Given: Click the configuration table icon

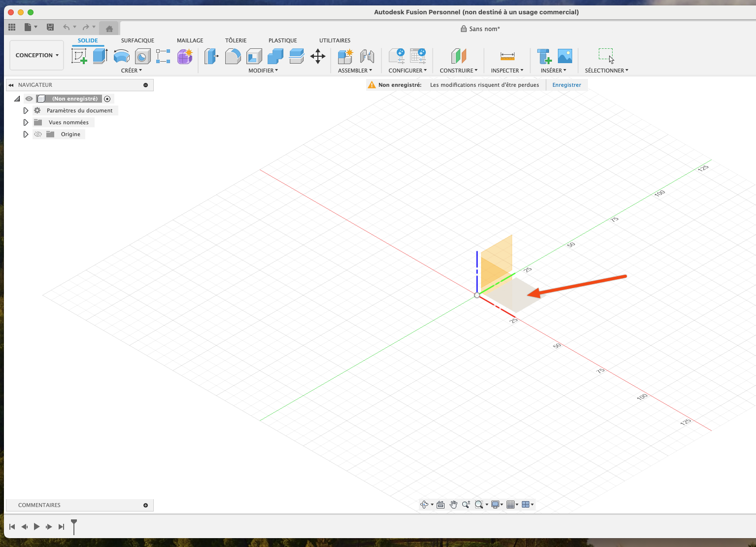Looking at the screenshot, I should tap(418, 56).
